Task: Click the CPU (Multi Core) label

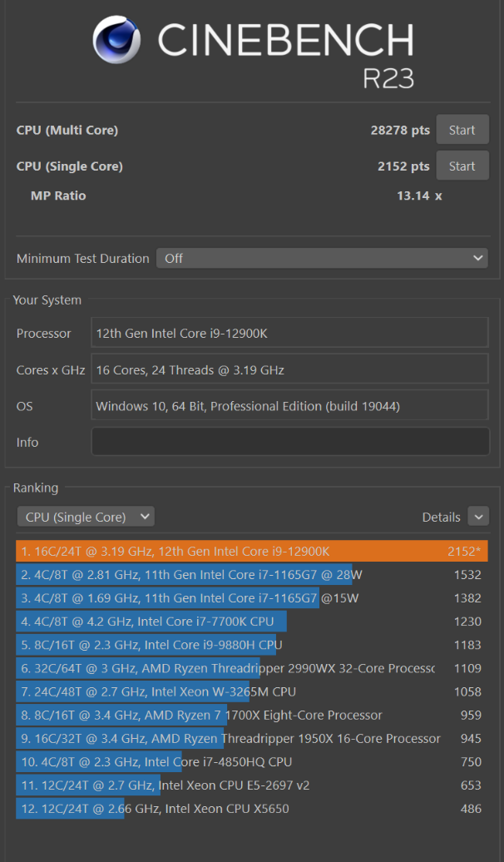Action: coord(67,131)
